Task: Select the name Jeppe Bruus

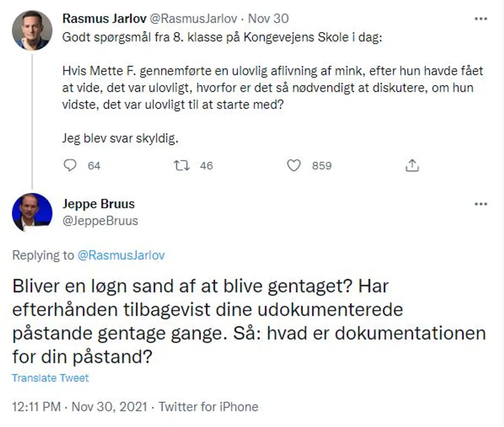Action: click(99, 204)
